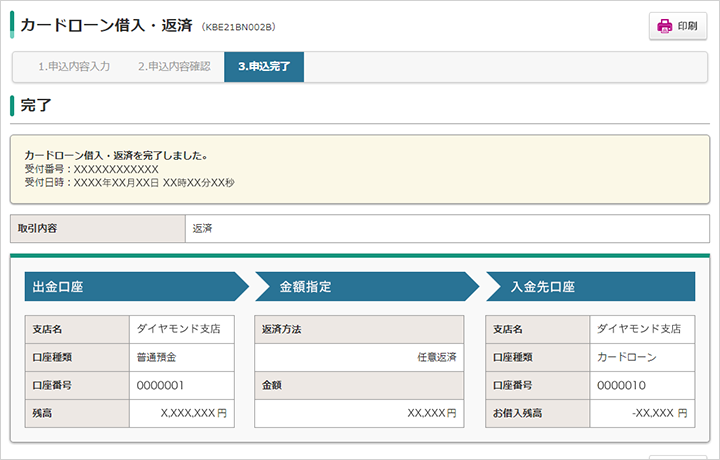Click the 出金口座 arrow header
The image size is (720, 460).
(136, 287)
